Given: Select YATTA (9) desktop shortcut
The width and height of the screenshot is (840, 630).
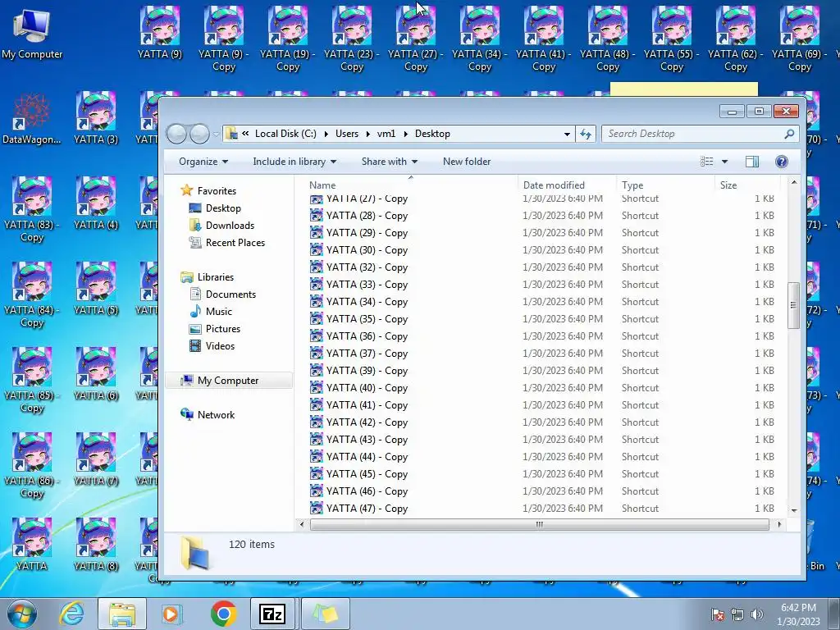Looking at the screenshot, I should point(160,33).
